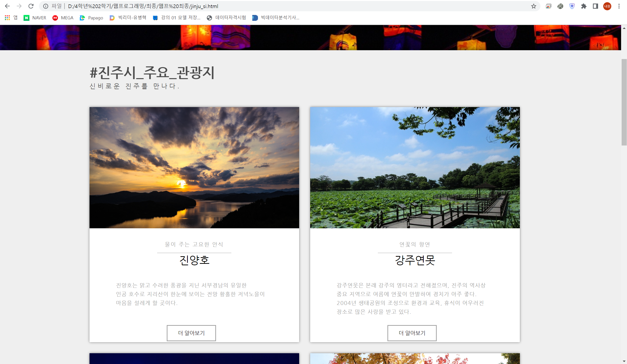Click 더 알아보기 button under 강주연못
The width and height of the screenshot is (627, 364).
412,333
